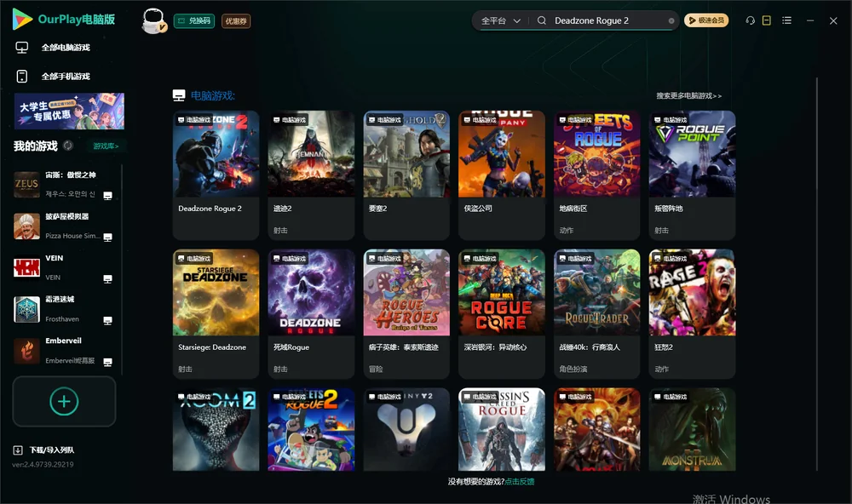The image size is (852, 504).
Task: Click the yellow square icon in title bar
Action: 767,20
